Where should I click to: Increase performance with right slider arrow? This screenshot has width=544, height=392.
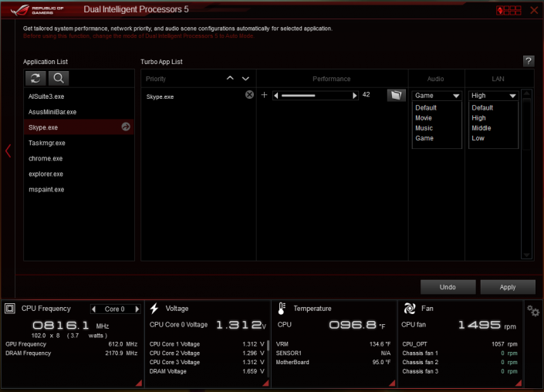[355, 96]
